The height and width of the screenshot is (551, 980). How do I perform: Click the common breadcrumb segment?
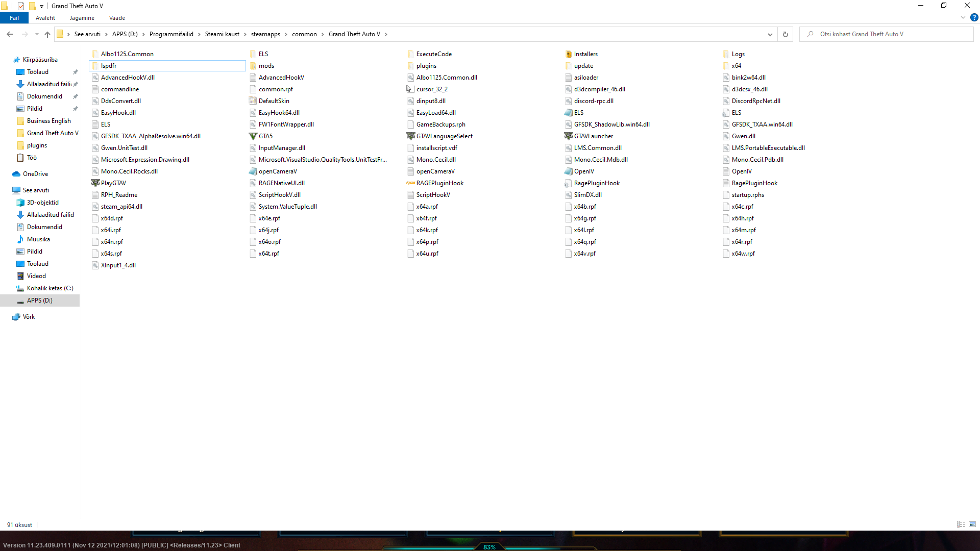(x=304, y=34)
